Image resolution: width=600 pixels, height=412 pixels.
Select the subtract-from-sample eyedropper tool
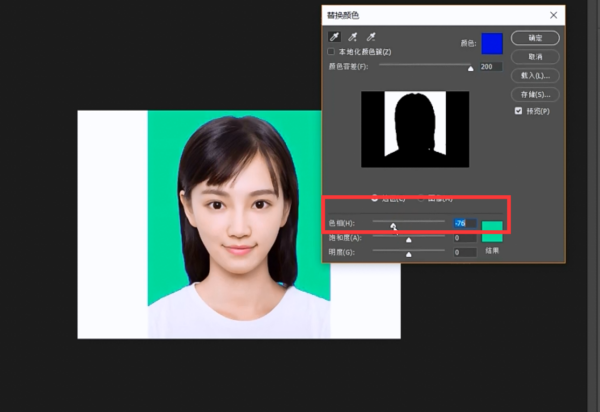[x=370, y=38]
